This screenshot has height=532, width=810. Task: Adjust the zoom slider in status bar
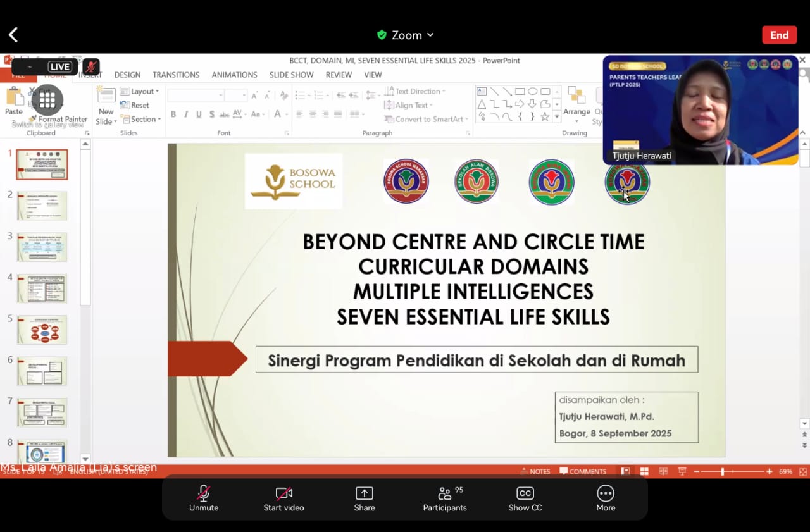coord(722,472)
